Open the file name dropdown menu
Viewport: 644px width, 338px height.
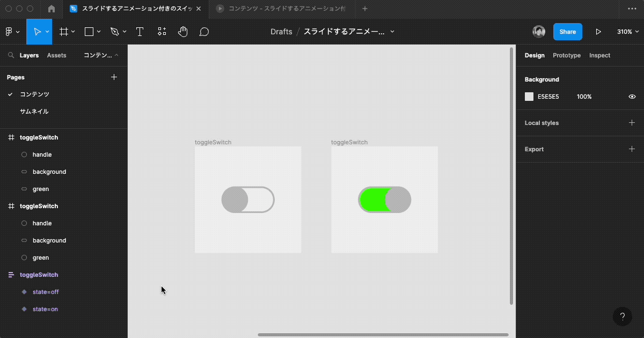pos(392,32)
